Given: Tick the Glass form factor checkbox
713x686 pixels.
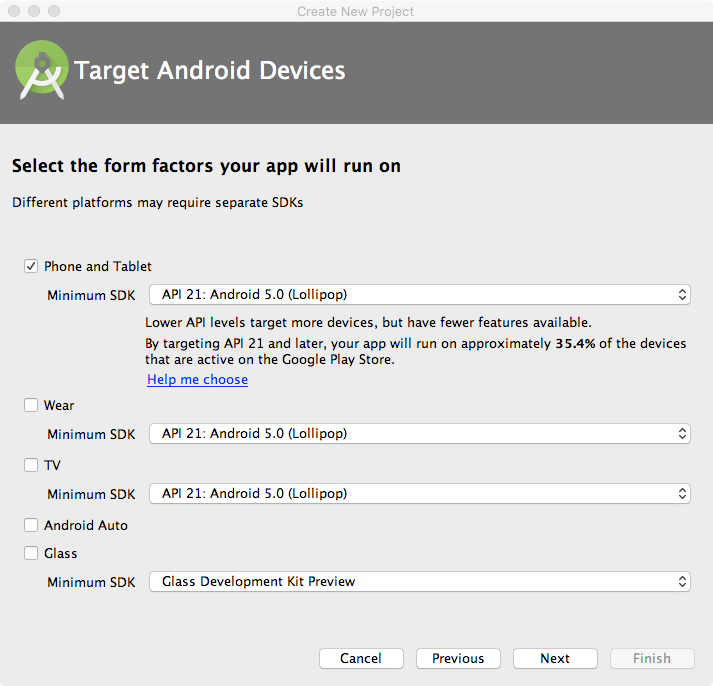Looking at the screenshot, I should pos(31,553).
